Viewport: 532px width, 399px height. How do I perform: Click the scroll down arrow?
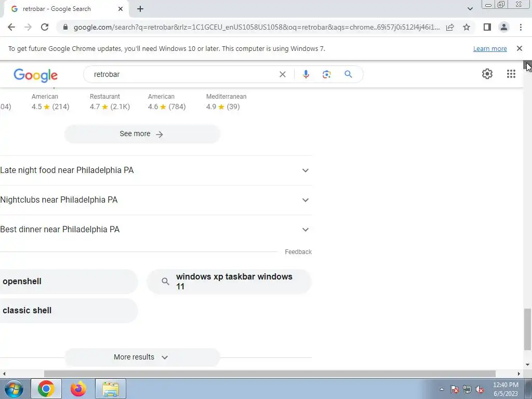pyautogui.click(x=527, y=365)
